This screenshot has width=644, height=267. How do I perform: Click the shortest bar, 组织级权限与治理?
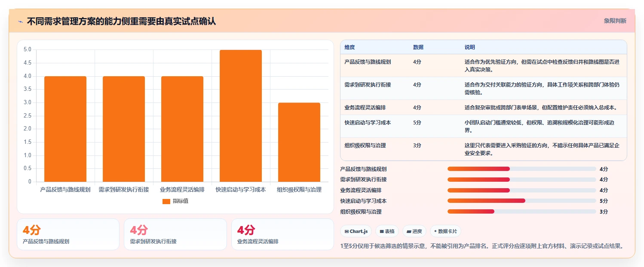click(x=299, y=142)
